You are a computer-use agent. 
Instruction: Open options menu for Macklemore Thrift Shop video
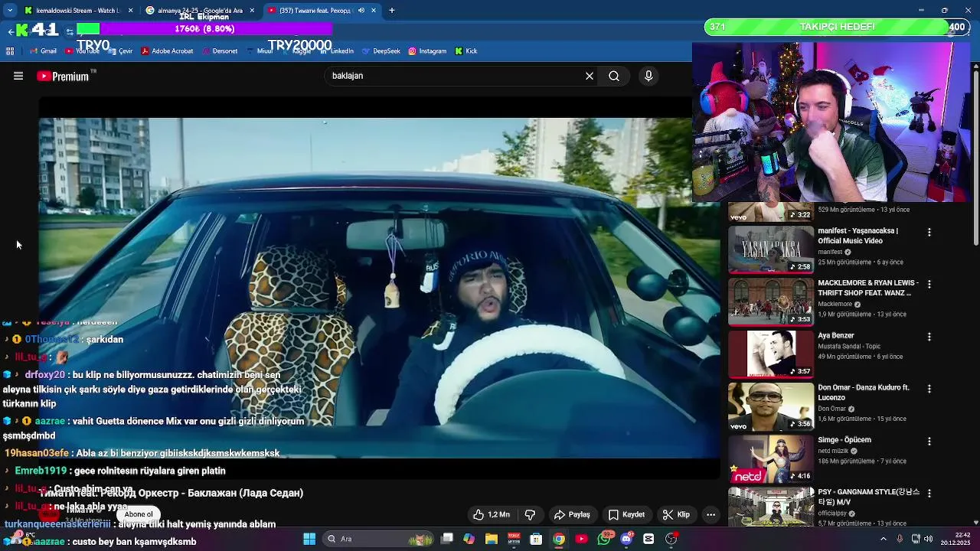[929, 284]
